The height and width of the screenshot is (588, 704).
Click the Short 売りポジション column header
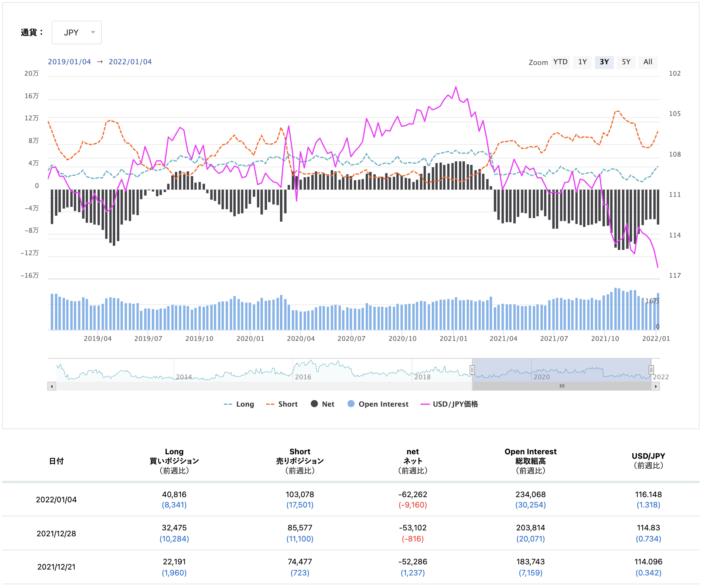[x=300, y=461]
